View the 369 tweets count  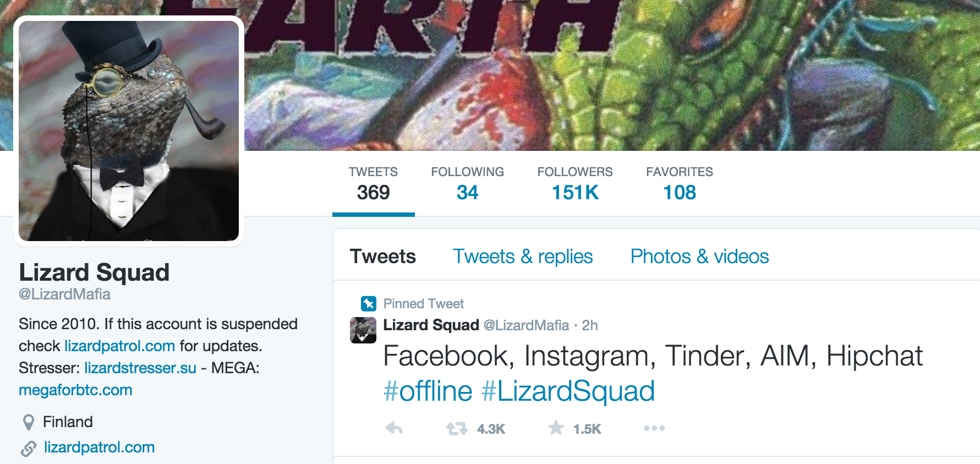(373, 184)
